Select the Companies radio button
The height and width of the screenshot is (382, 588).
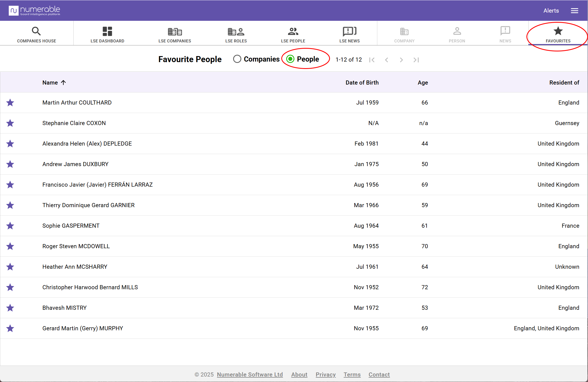[x=237, y=59]
